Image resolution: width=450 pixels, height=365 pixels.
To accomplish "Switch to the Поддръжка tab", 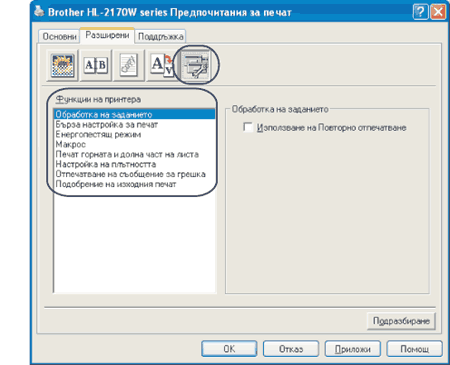I will pyautogui.click(x=161, y=36).
